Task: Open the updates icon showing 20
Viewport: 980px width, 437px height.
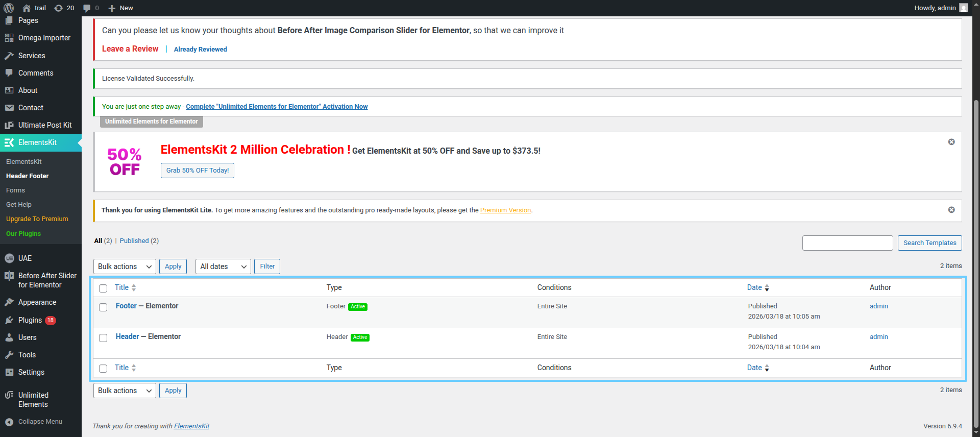Action: point(59,8)
